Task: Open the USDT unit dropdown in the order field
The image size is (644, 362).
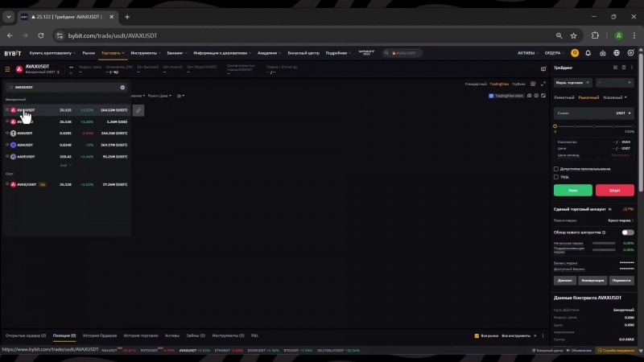Action: pos(623,113)
